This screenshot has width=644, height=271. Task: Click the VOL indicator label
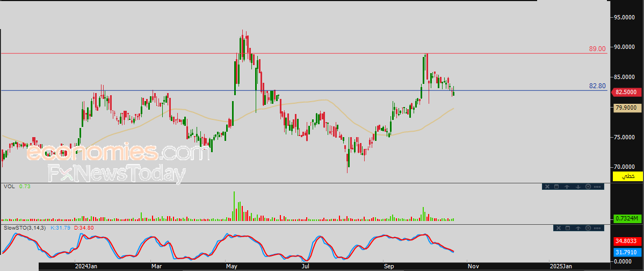(9, 186)
